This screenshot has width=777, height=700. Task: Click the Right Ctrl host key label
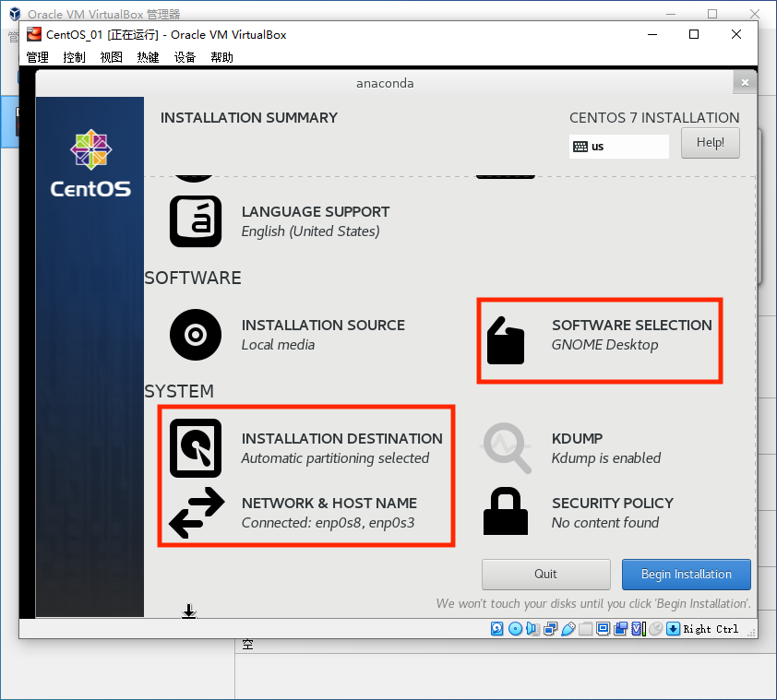(711, 629)
